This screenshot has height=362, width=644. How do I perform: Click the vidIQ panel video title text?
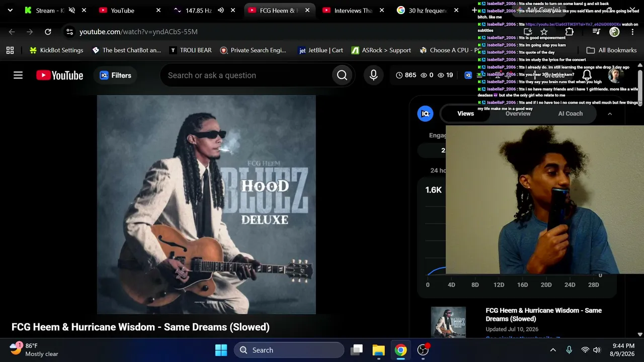tap(543, 315)
